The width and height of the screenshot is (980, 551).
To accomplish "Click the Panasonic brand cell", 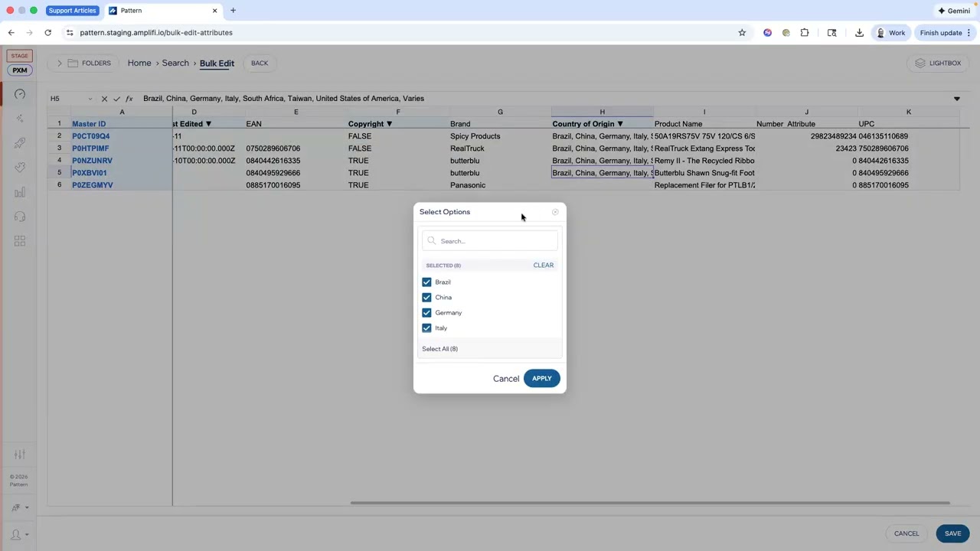I will (500, 185).
